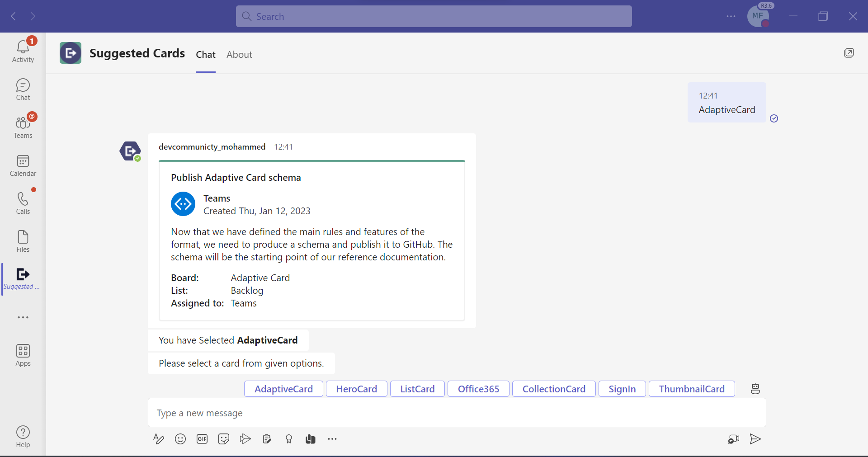The width and height of the screenshot is (868, 457).
Task: Send the message with the send arrow
Action: pyautogui.click(x=755, y=439)
